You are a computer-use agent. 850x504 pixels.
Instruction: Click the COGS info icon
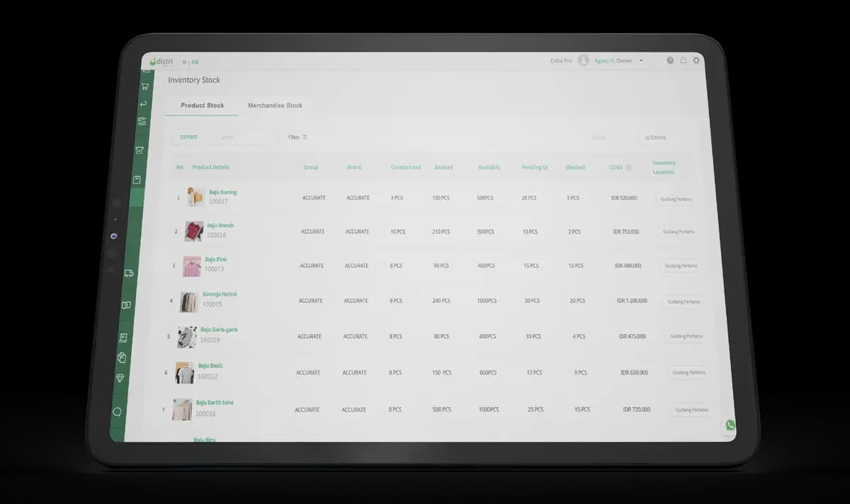coord(628,168)
